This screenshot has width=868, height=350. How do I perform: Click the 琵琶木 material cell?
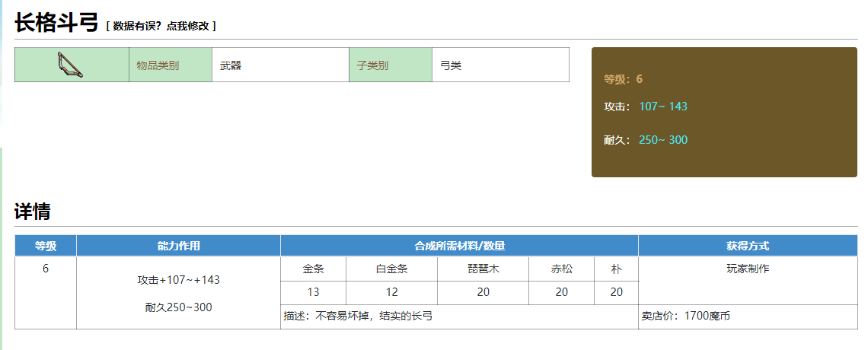pyautogui.click(x=483, y=269)
